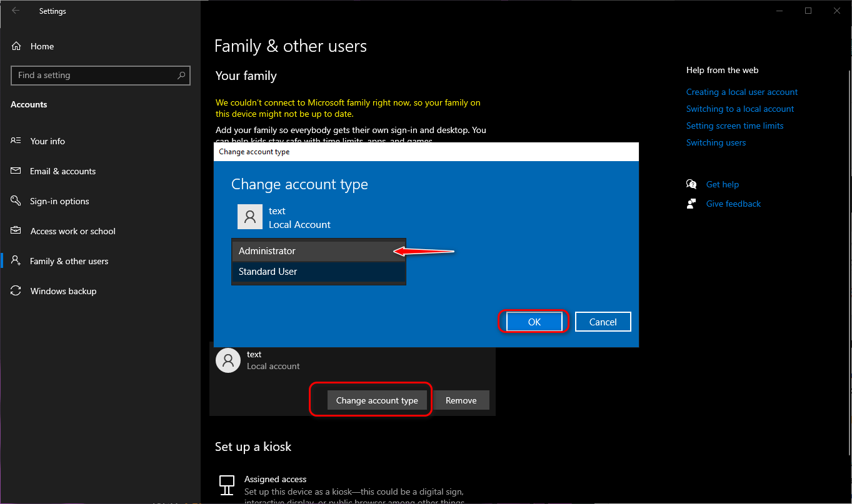Click the Family & other users icon

point(16,261)
